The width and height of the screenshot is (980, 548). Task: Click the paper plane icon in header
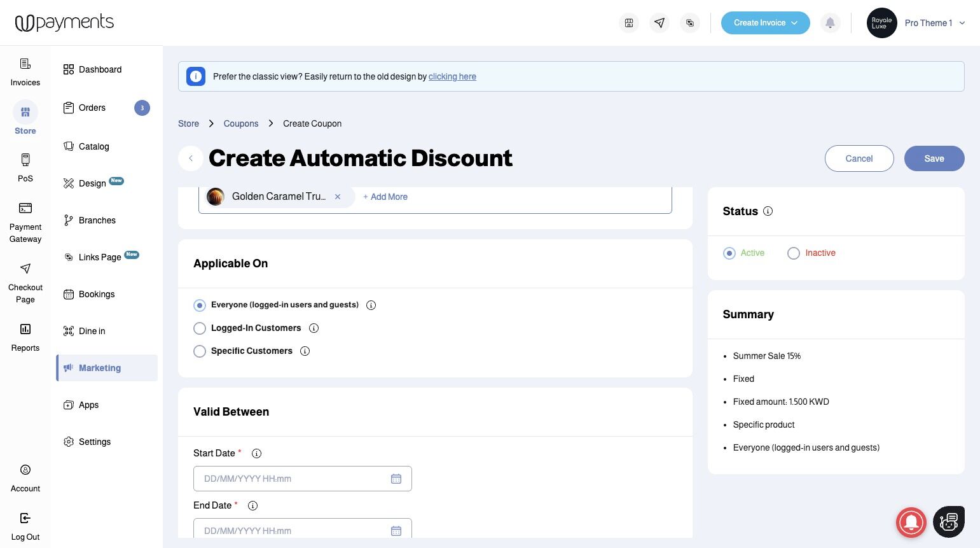coord(659,23)
